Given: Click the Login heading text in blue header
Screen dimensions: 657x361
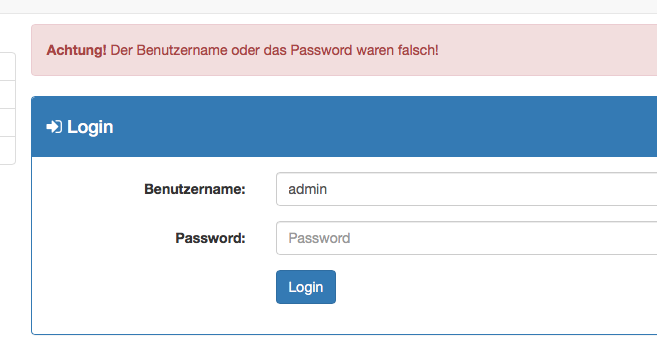Looking at the screenshot, I should coord(90,127).
